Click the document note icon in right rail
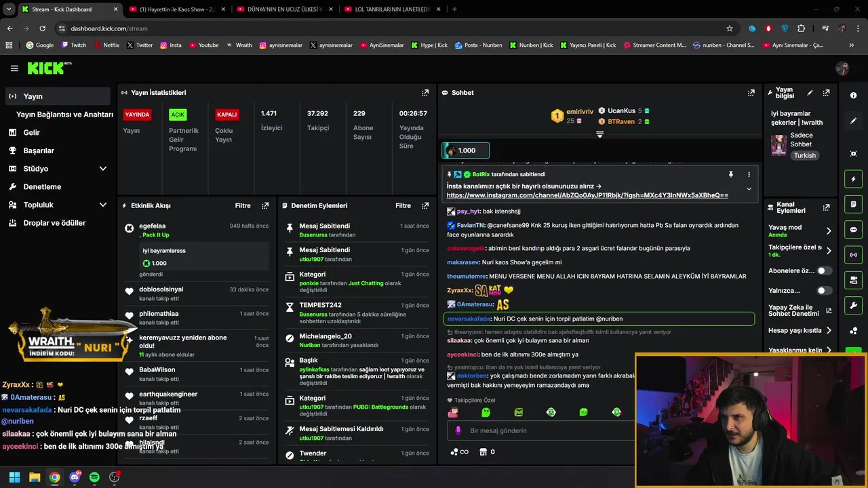The height and width of the screenshot is (488, 868). coord(854,204)
